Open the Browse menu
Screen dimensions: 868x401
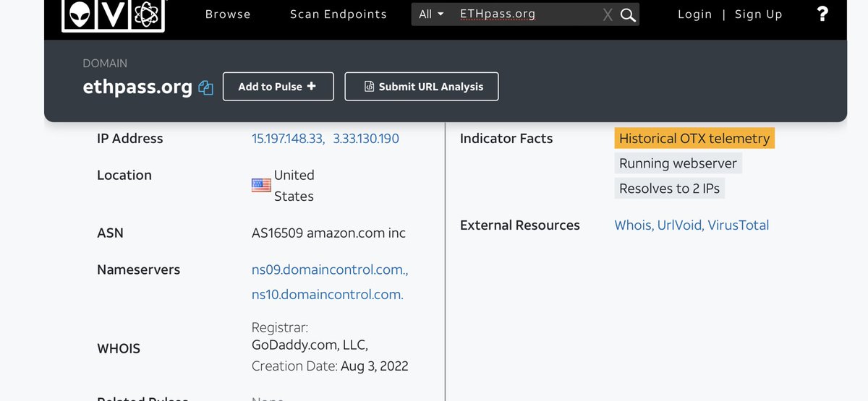click(228, 14)
